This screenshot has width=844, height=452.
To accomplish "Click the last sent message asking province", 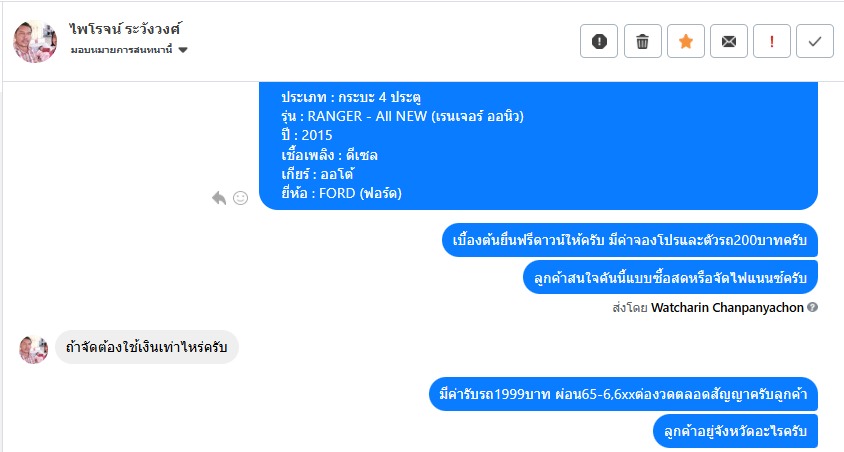I will click(735, 431).
